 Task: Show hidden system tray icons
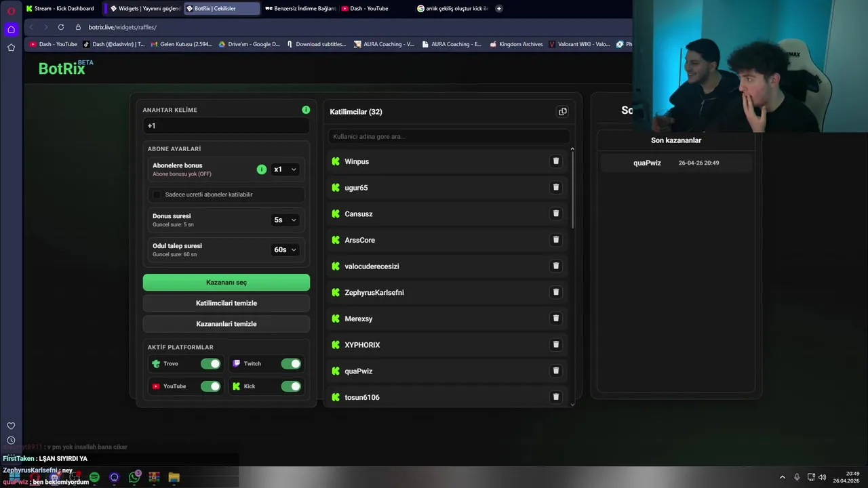coord(782,477)
